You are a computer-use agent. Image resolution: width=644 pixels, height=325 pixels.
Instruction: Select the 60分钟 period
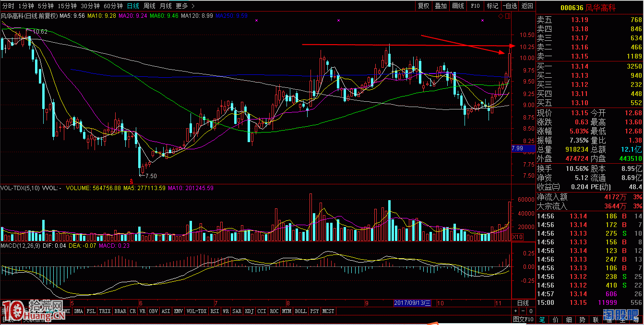click(x=113, y=6)
